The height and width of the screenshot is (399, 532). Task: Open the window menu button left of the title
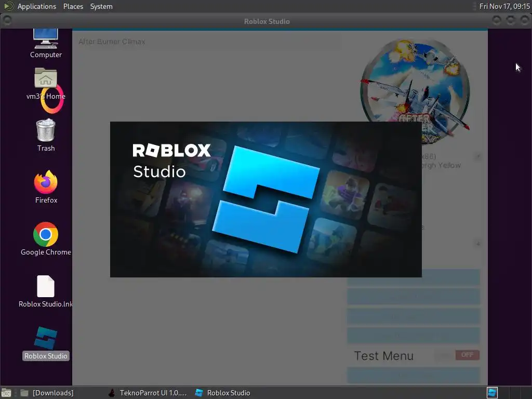click(7, 21)
